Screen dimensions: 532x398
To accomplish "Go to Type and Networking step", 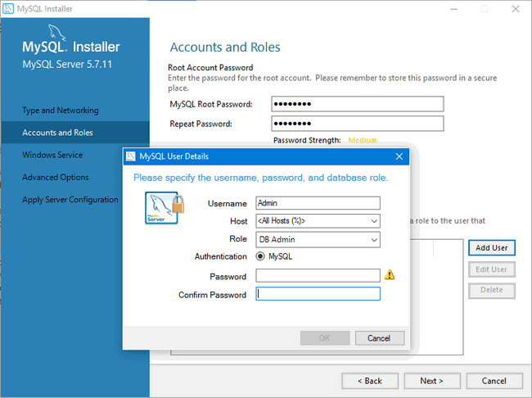I will (x=61, y=111).
